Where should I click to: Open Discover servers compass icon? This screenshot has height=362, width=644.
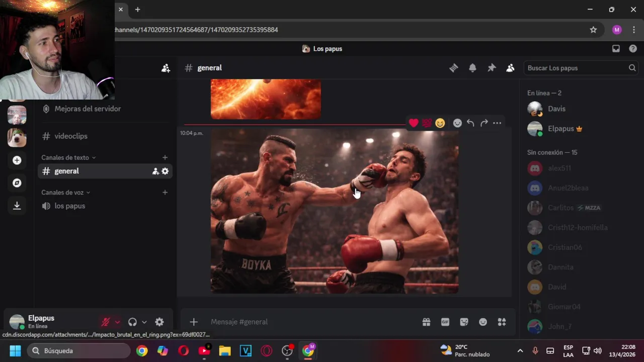17,183
